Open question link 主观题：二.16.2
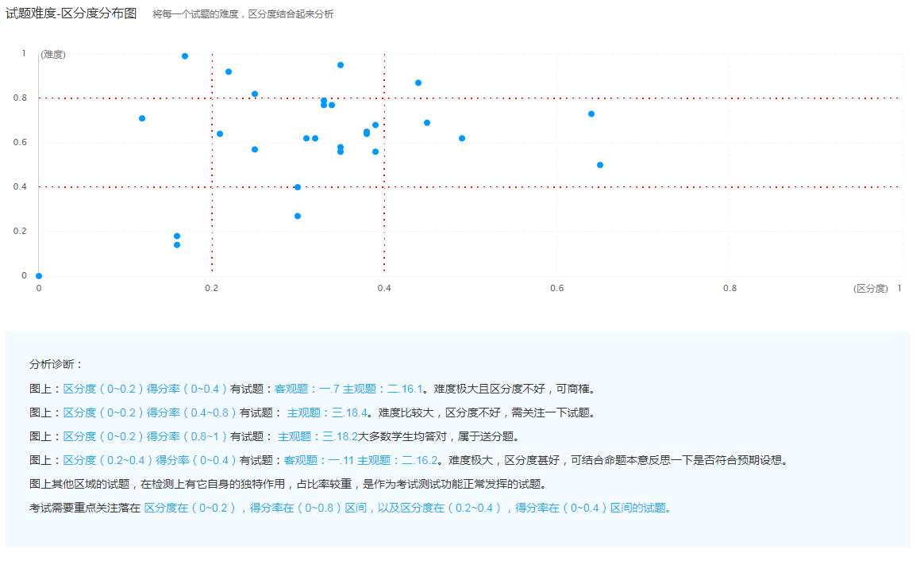 (x=397, y=460)
